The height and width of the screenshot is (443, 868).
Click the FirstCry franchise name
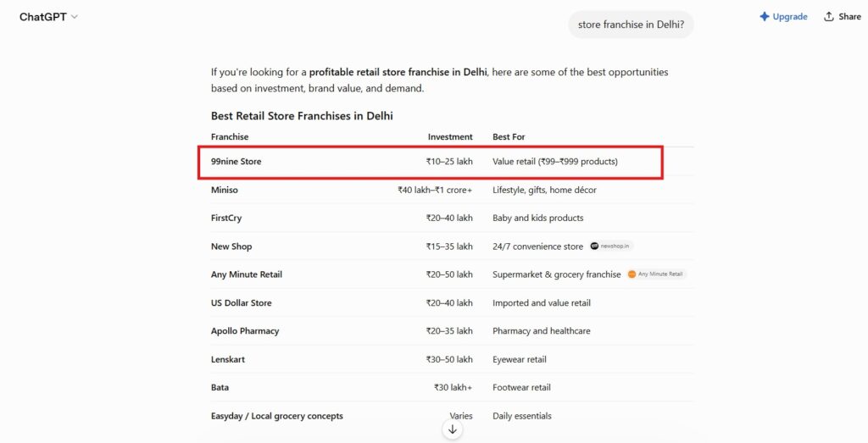click(226, 218)
